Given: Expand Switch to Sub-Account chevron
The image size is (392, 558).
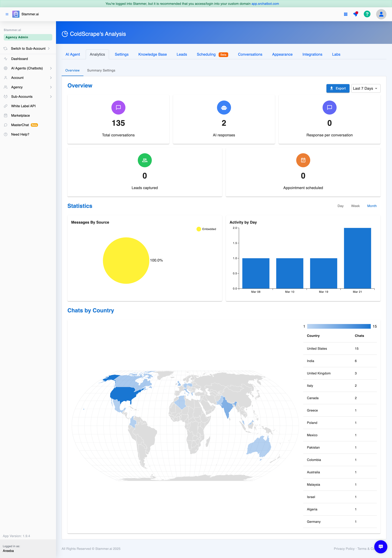Looking at the screenshot, I should click(49, 49).
